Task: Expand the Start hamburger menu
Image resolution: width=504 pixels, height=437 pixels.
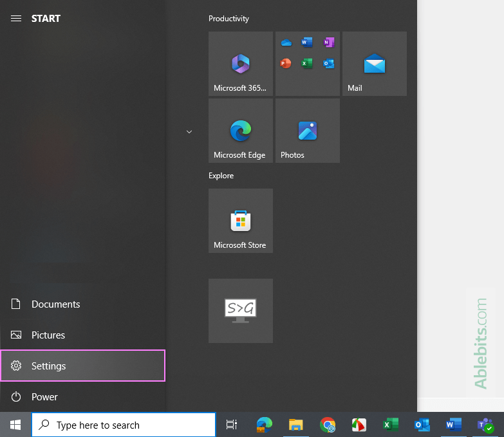Action: [x=16, y=18]
